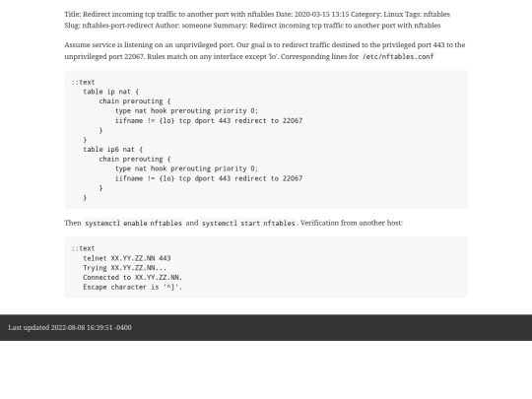
Task: Click the footer 'Last updated 2022-08-08' text
Action: [x=70, y=328]
